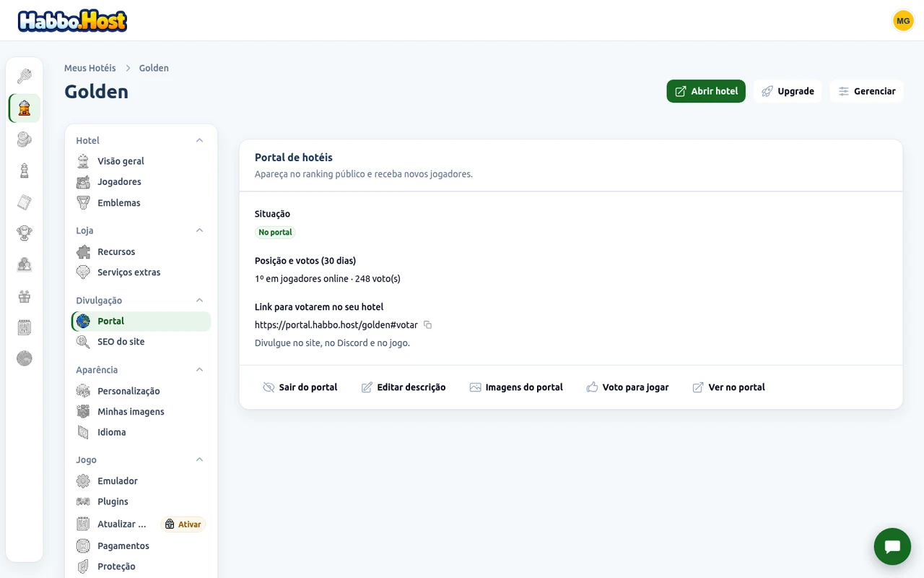The image size is (924, 578).
Task: Click the Upgrade button
Action: [x=788, y=91]
